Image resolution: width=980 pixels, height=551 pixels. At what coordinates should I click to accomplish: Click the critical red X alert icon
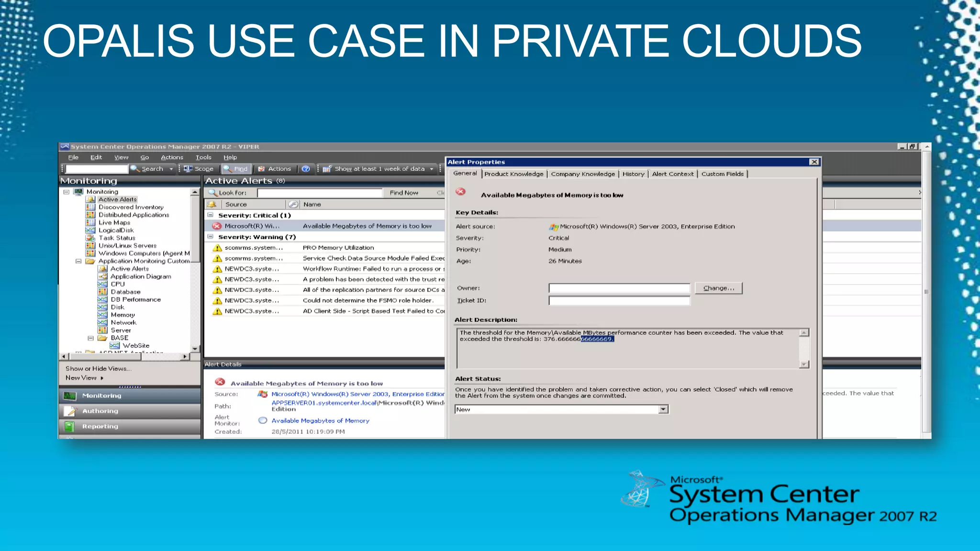click(x=217, y=226)
